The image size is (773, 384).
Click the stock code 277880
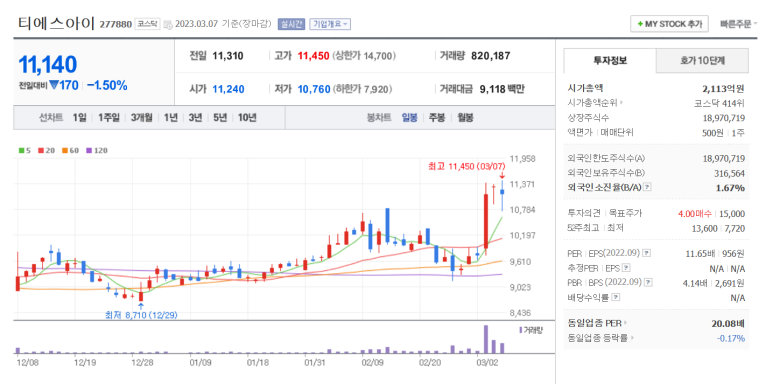click(116, 24)
